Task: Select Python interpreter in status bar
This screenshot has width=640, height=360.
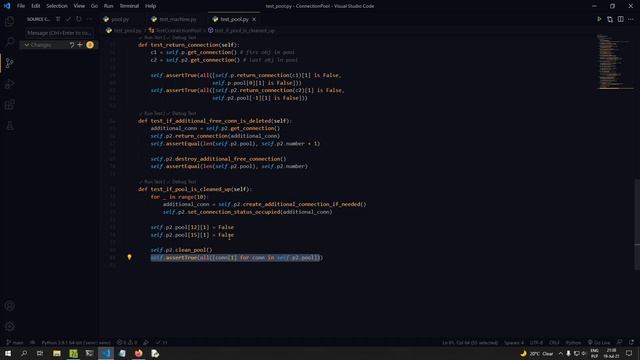Action: point(76,342)
